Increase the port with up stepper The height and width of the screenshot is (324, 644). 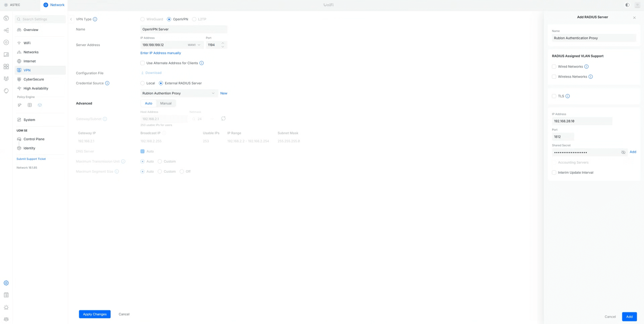(223, 43)
